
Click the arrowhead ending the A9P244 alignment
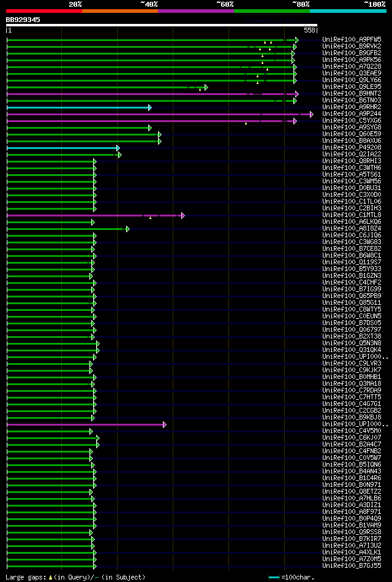click(312, 114)
